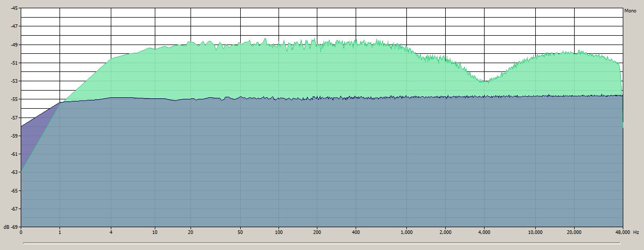Image resolution: width=644 pixels, height=250 pixels.
Task: Click the "0" frequency axis label
Action: [21, 232]
